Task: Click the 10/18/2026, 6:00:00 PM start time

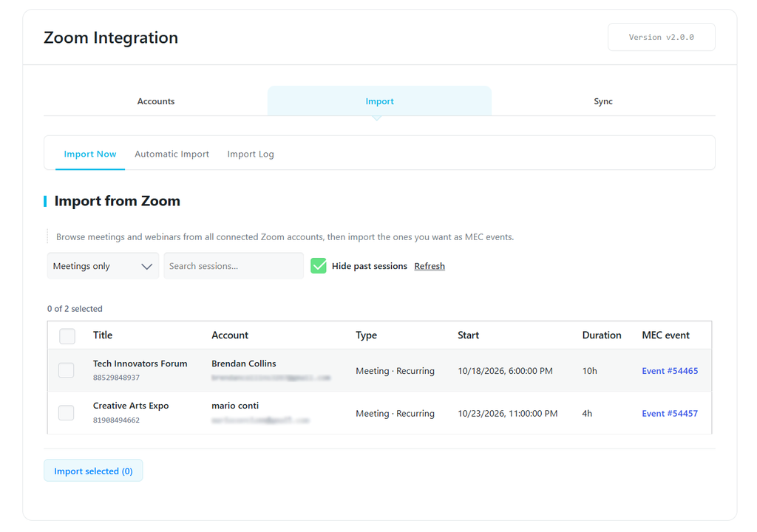Action: (x=505, y=371)
